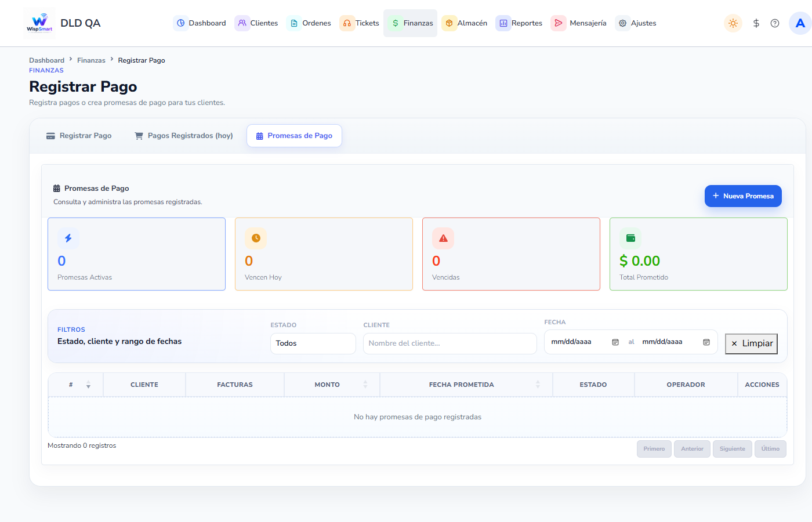Open the user avatar 'A' menu
This screenshot has height=522, width=812.
click(800, 23)
